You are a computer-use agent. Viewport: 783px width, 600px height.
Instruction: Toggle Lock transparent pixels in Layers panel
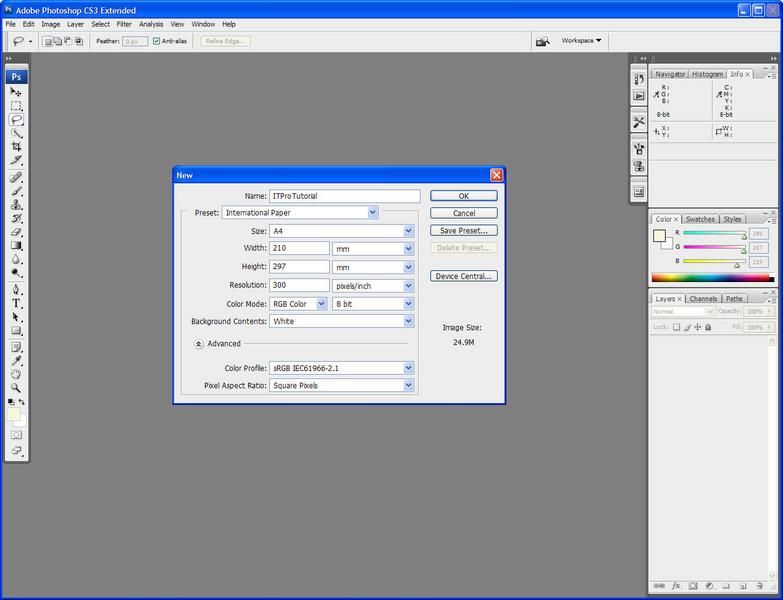(676, 327)
